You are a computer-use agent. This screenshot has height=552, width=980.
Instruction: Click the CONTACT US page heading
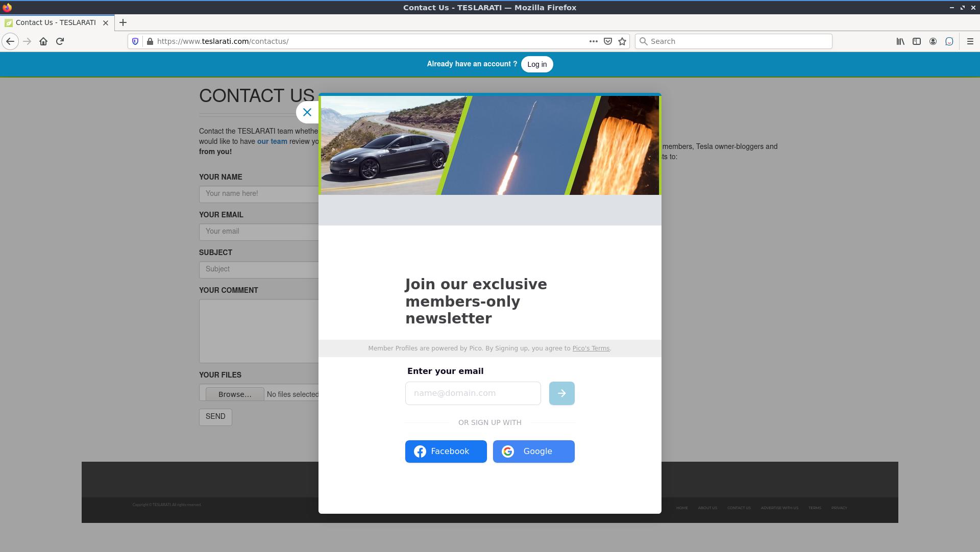pyautogui.click(x=257, y=96)
